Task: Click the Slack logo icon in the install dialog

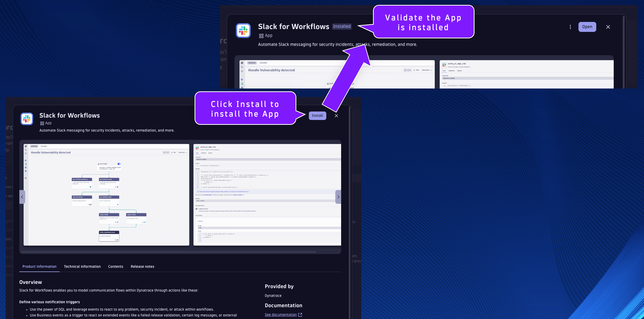Action: [x=27, y=119]
